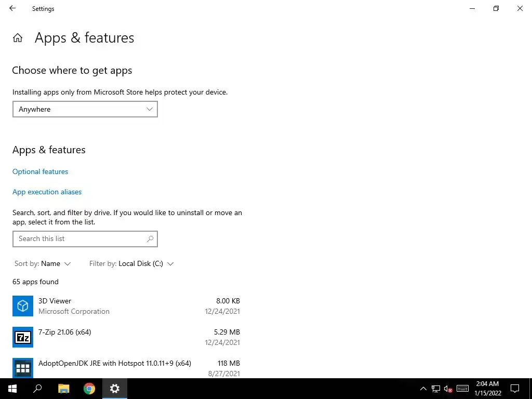Click the Microsoft Corporation publisher text
The width and height of the screenshot is (532, 399).
74,312
